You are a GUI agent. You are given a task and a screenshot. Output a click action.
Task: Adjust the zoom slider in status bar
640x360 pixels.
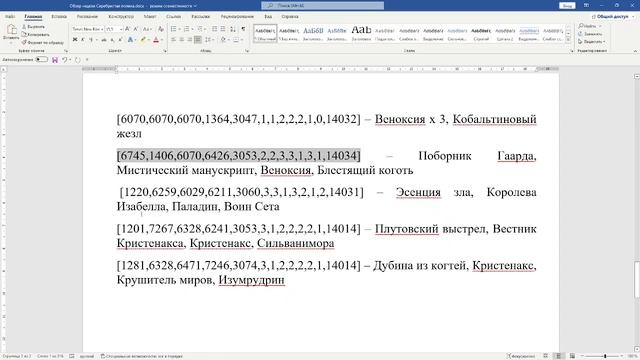605,356
